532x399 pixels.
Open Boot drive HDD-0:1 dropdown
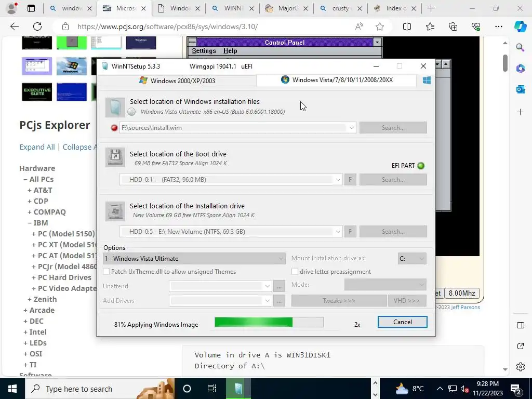(x=338, y=179)
